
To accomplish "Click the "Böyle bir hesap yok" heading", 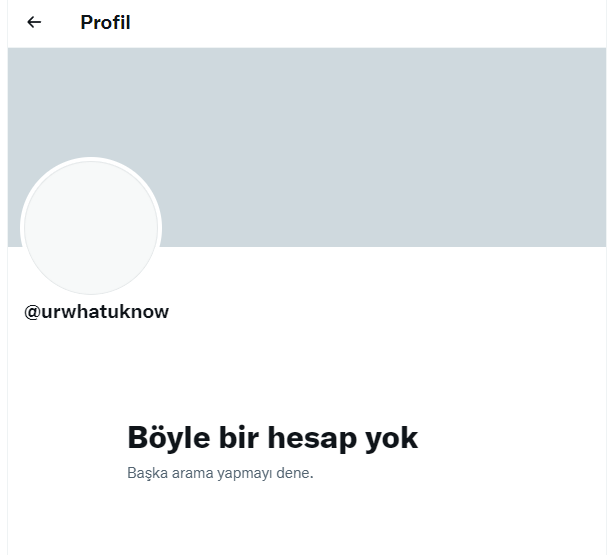I will click(x=272, y=438).
